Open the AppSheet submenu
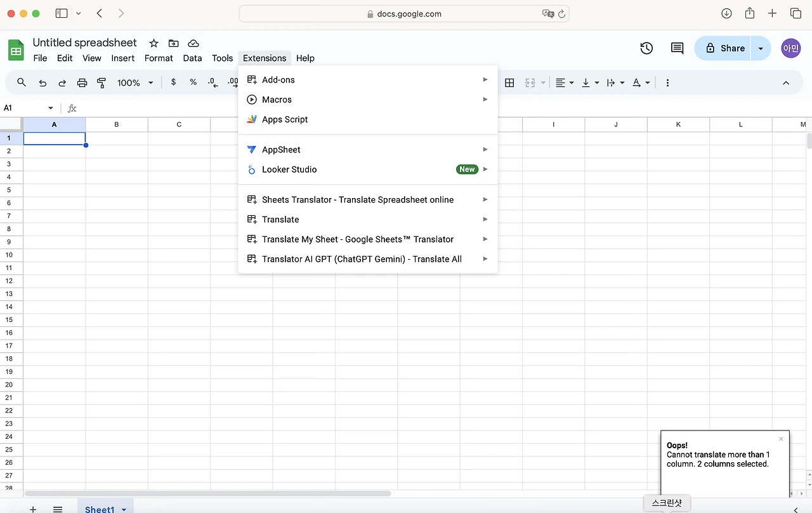The height and width of the screenshot is (513, 812). point(368,150)
